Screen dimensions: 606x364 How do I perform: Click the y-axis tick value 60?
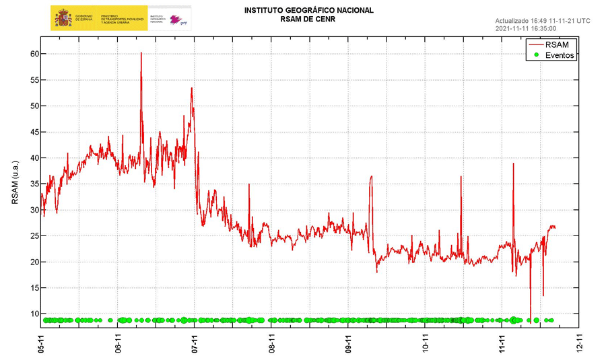click(35, 54)
